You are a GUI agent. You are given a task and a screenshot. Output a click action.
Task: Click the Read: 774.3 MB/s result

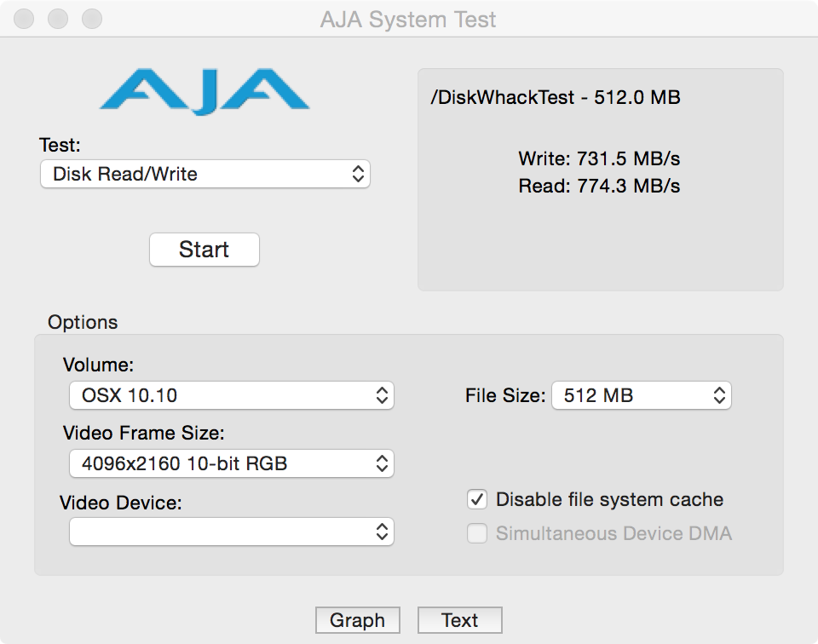point(599,186)
